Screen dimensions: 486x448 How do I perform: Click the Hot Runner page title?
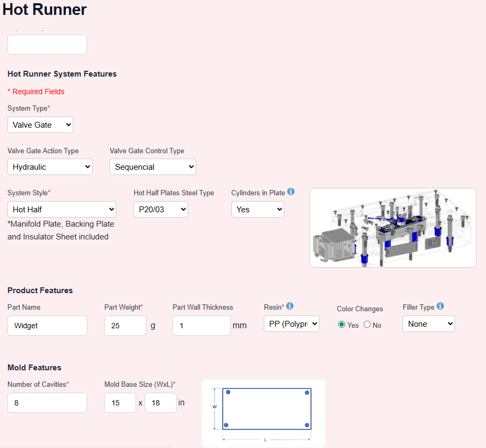(45, 9)
